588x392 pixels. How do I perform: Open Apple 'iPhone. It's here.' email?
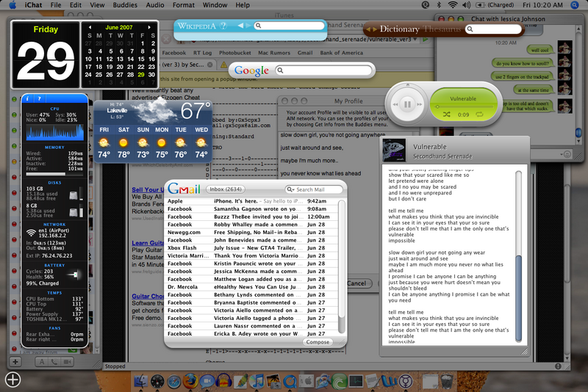coord(252,201)
